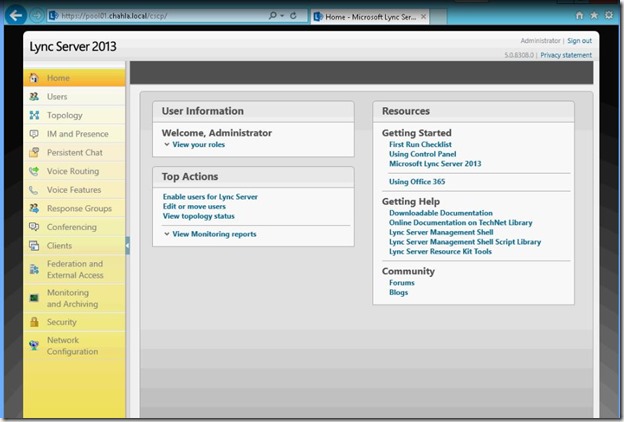Expand View Monitoring reports chevron
The width and height of the screenshot is (624, 422).
pos(167,234)
